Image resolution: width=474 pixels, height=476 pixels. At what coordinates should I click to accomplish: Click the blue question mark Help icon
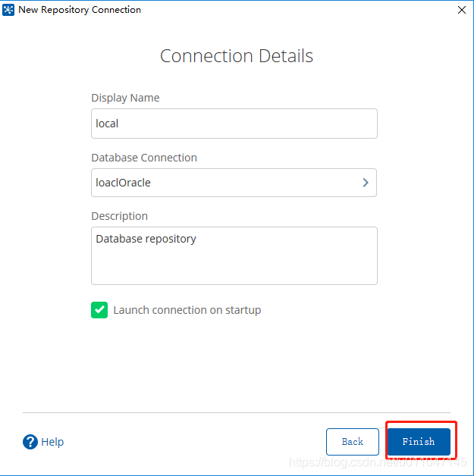coord(30,442)
